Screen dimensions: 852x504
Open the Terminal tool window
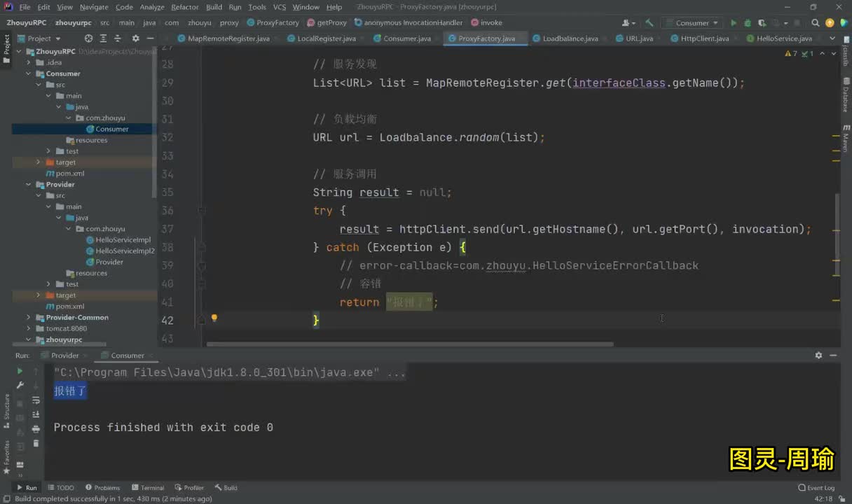148,488
